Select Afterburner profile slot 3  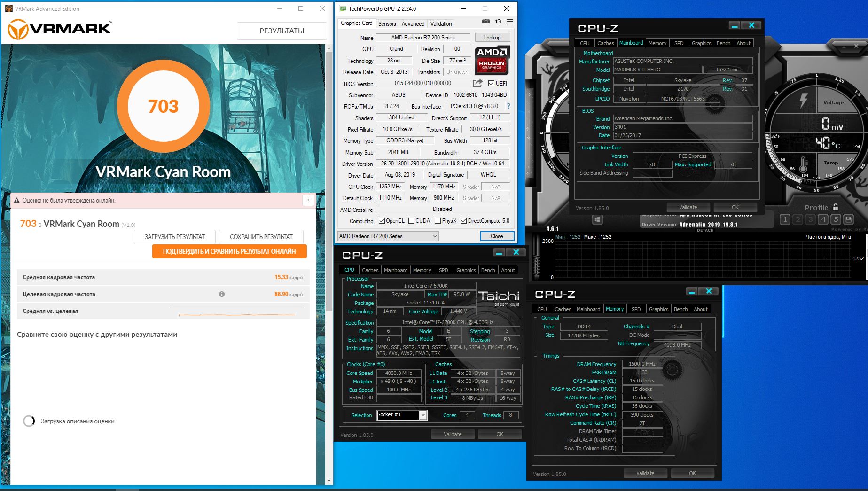pos(810,219)
